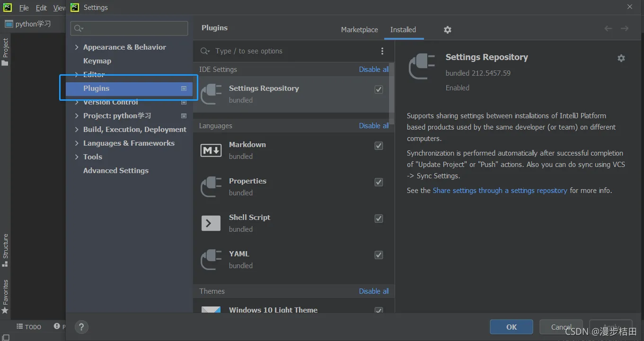Image resolution: width=644 pixels, height=341 pixels.
Task: Expand Build, Execution, Deployment node
Action: tap(77, 130)
